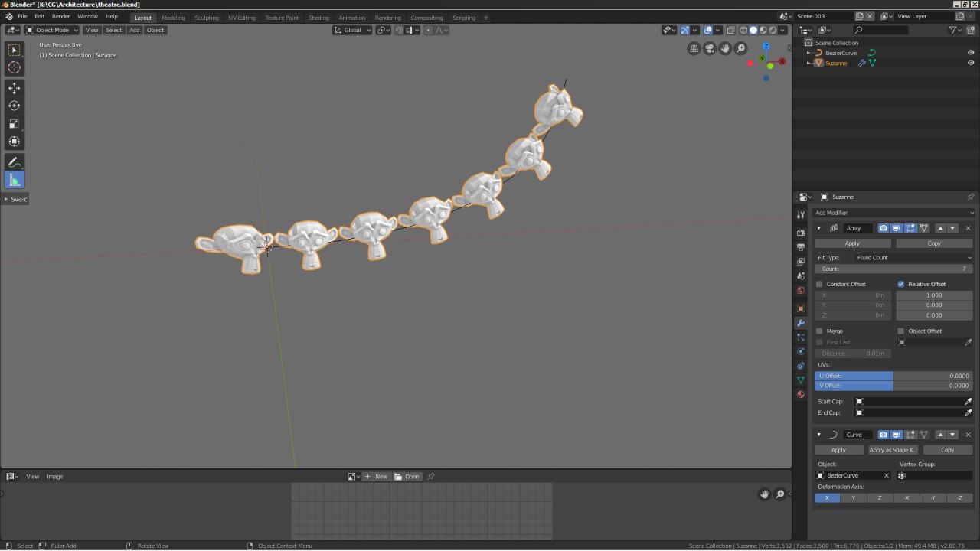980x551 pixels.
Task: Open the File menu
Action: pos(22,16)
